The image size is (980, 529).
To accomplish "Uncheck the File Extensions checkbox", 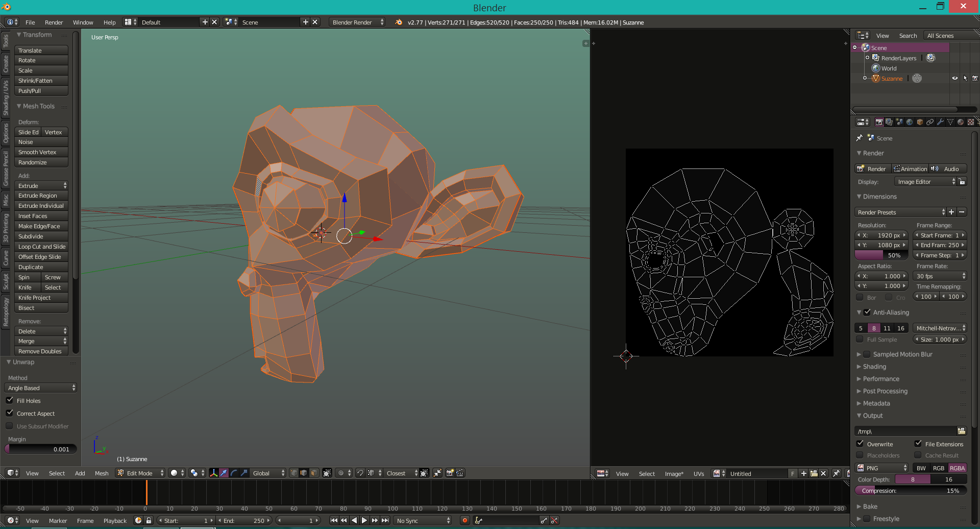I will pos(918,444).
